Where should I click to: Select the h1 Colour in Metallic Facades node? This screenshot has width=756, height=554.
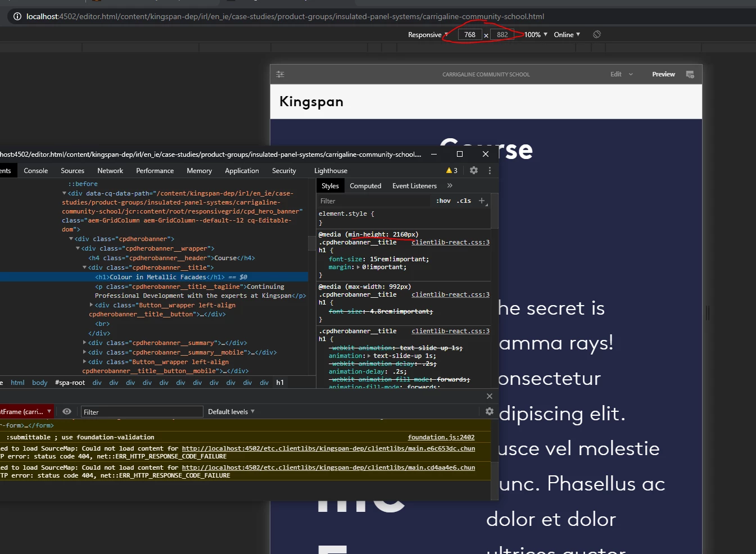[x=154, y=277]
